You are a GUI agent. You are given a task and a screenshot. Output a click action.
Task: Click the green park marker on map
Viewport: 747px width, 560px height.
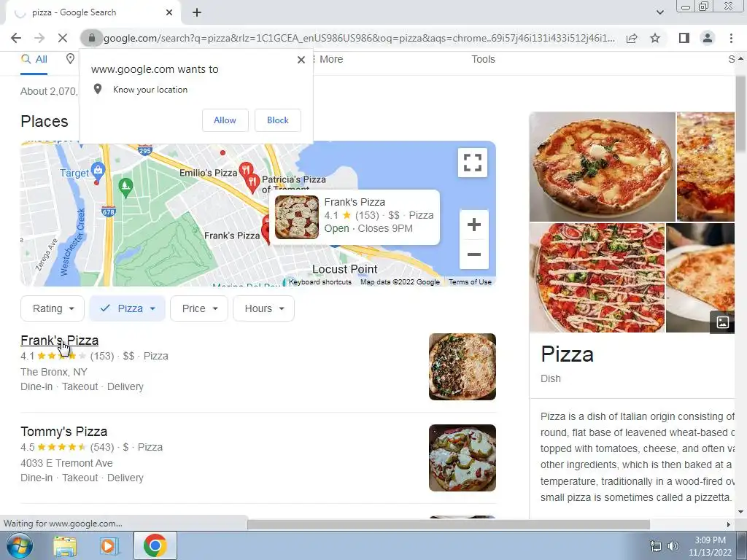point(125,187)
